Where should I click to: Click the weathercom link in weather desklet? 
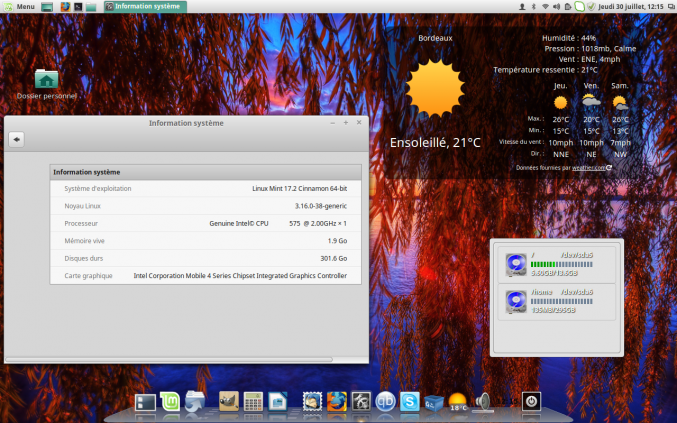(589, 168)
